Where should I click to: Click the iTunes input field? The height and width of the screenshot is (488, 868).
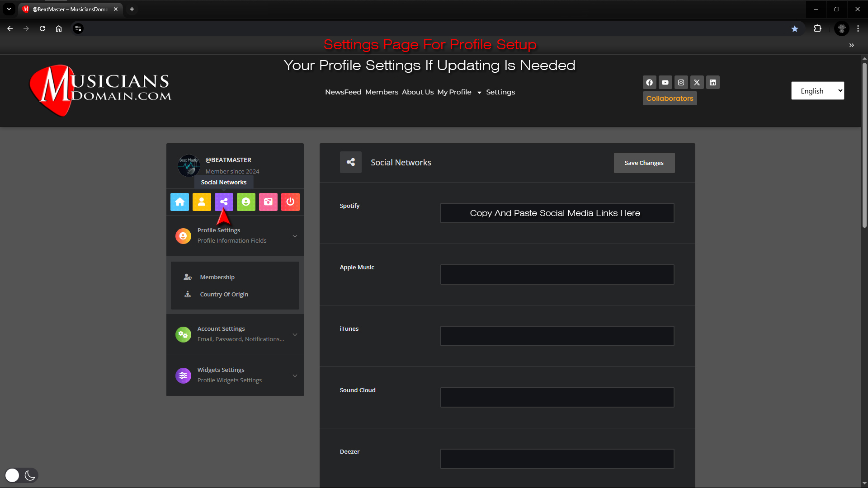point(557,336)
